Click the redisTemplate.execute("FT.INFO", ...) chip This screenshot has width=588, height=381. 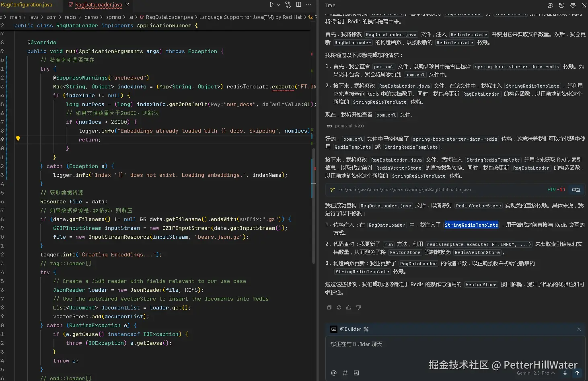479,244
